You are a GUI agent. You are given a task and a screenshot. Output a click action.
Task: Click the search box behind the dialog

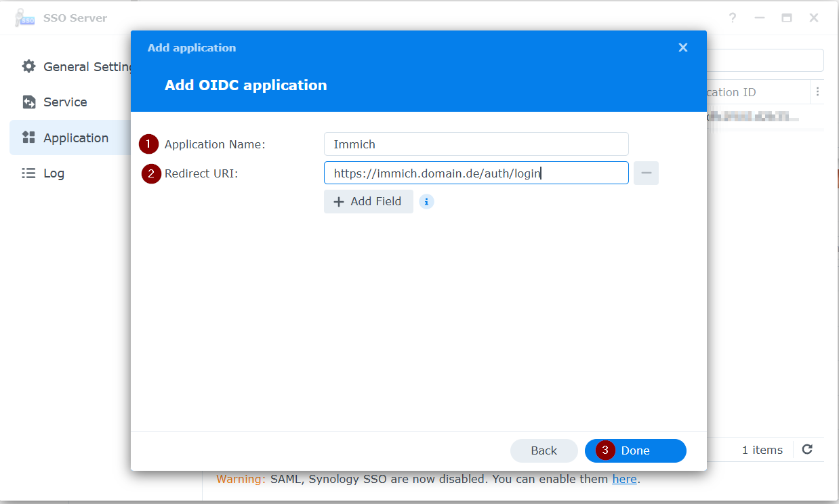(766, 60)
